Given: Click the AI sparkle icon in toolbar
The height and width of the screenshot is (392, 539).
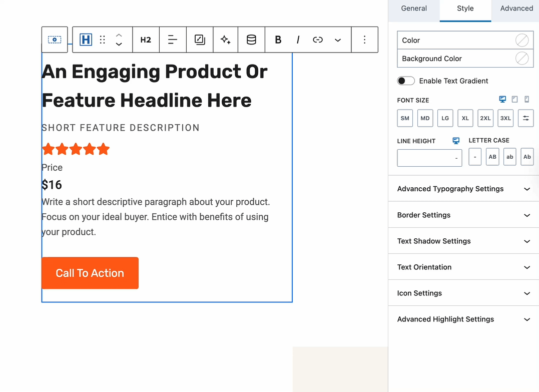Looking at the screenshot, I should click(225, 40).
